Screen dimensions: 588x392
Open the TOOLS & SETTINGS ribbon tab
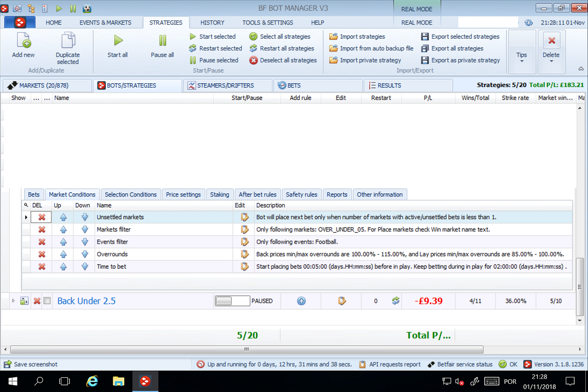(x=268, y=22)
